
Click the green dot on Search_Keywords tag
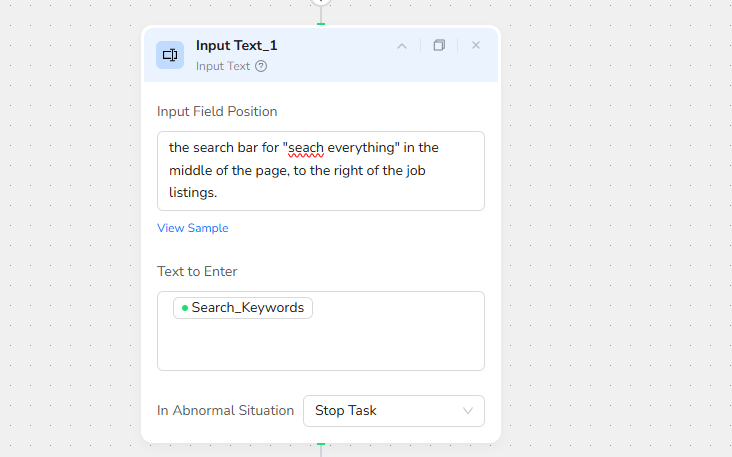(x=185, y=308)
